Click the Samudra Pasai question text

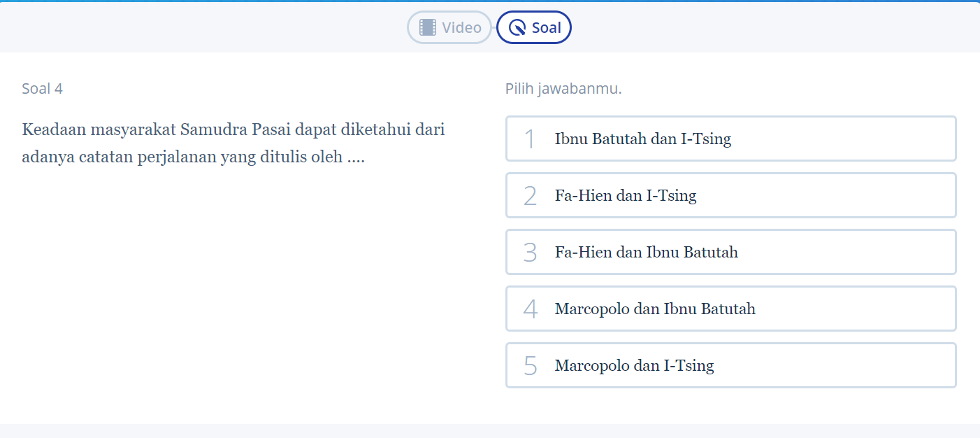(233, 143)
